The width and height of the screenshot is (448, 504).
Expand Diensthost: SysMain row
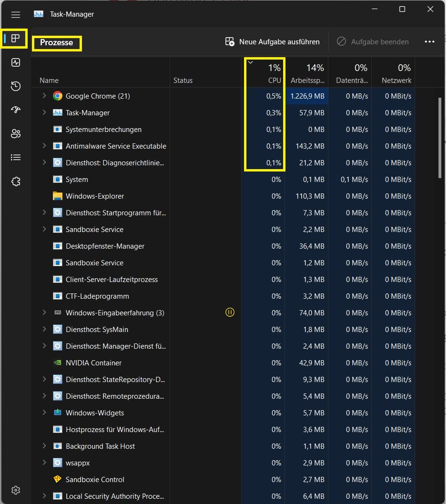(x=44, y=329)
